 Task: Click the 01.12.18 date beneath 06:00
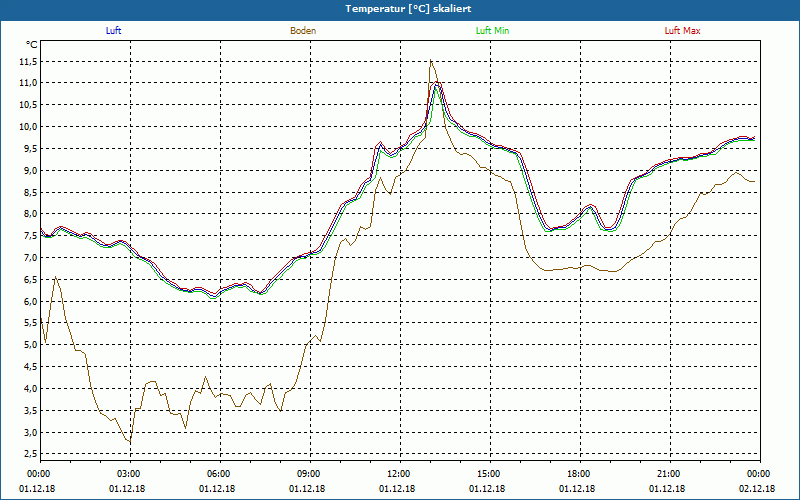(x=217, y=489)
